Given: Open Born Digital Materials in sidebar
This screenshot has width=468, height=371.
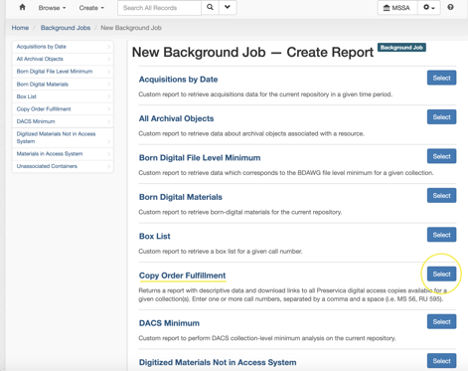Looking at the screenshot, I should click(63, 84).
